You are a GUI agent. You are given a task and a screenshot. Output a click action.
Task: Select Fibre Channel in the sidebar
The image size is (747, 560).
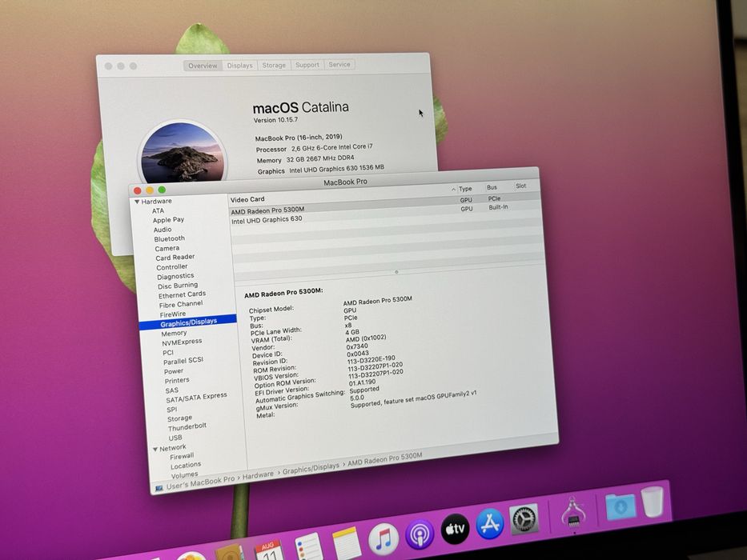pos(181,304)
